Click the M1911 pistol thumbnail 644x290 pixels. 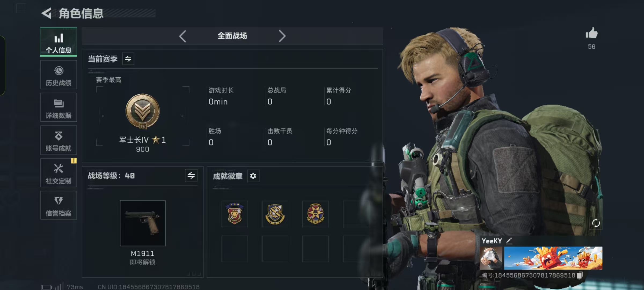pos(143,223)
